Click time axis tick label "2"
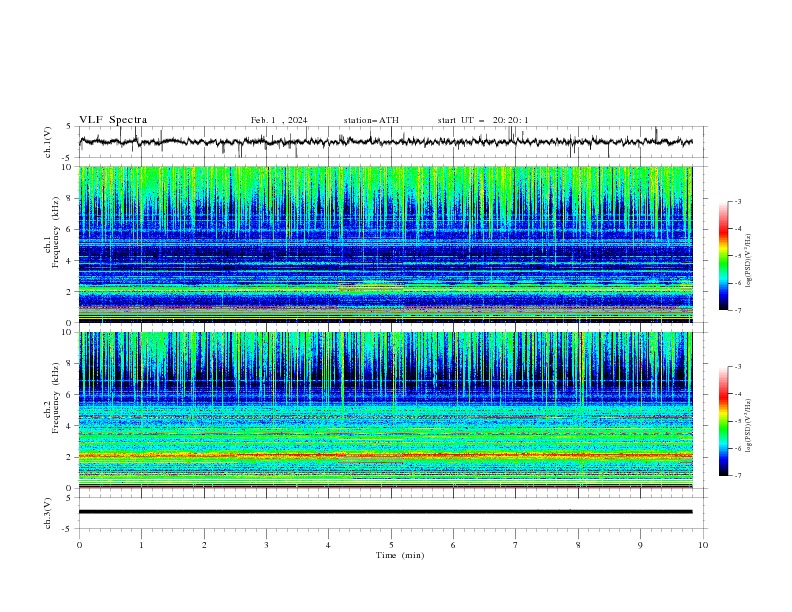Screen dimensions: 792x612 [204, 545]
